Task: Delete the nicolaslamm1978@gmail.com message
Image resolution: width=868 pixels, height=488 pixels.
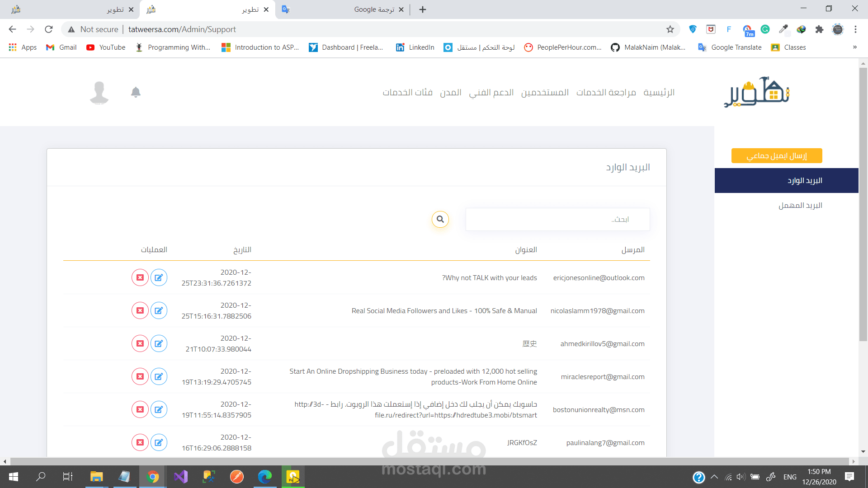Action: pos(140,310)
